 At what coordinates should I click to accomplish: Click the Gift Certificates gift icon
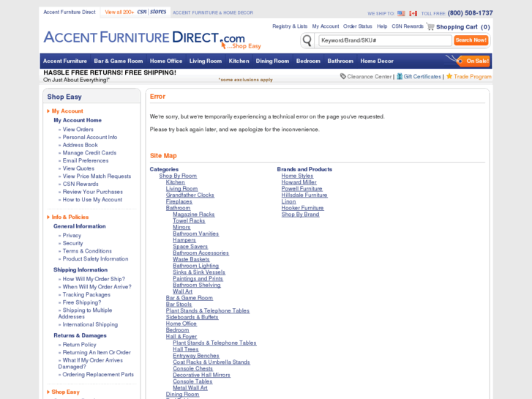[x=400, y=76]
